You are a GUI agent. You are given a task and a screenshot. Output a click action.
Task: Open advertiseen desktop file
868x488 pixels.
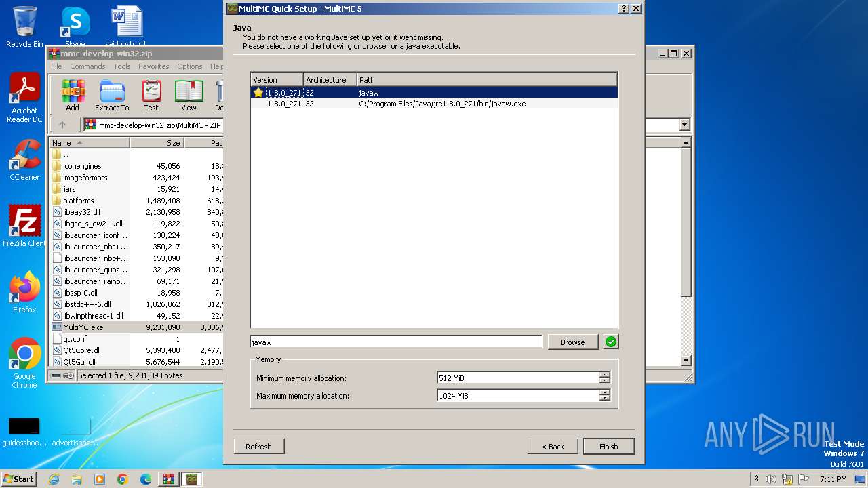pos(75,432)
